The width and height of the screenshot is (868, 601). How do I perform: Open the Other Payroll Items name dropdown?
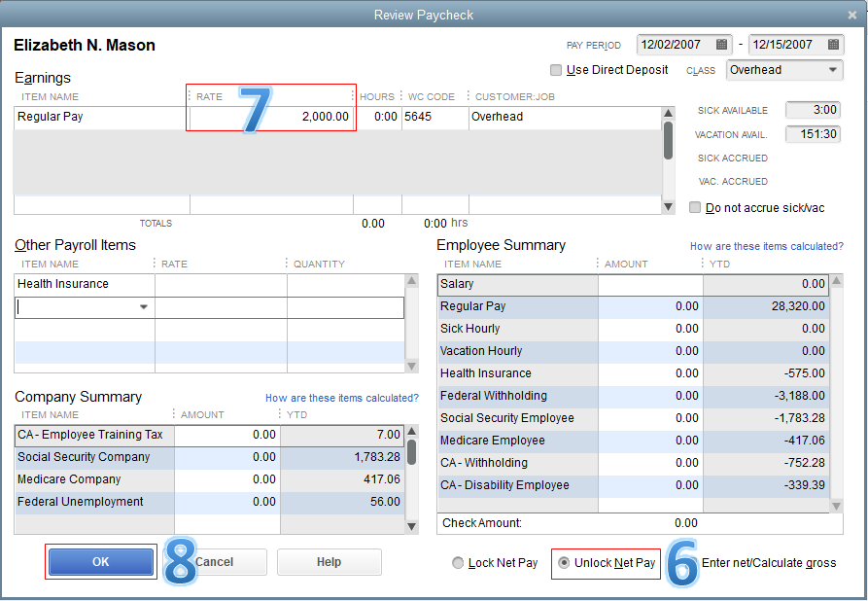pyautogui.click(x=144, y=307)
